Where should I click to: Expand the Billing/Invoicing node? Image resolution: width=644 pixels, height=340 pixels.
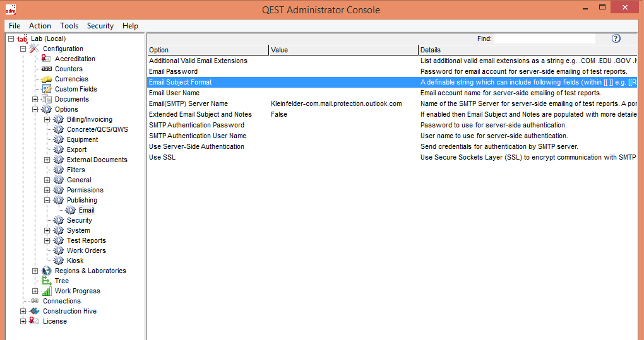[47, 119]
